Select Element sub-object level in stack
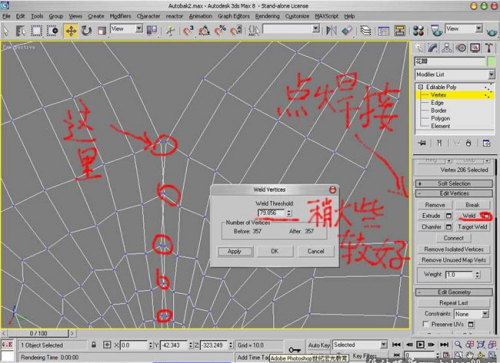This screenshot has height=363, width=500. [x=440, y=126]
